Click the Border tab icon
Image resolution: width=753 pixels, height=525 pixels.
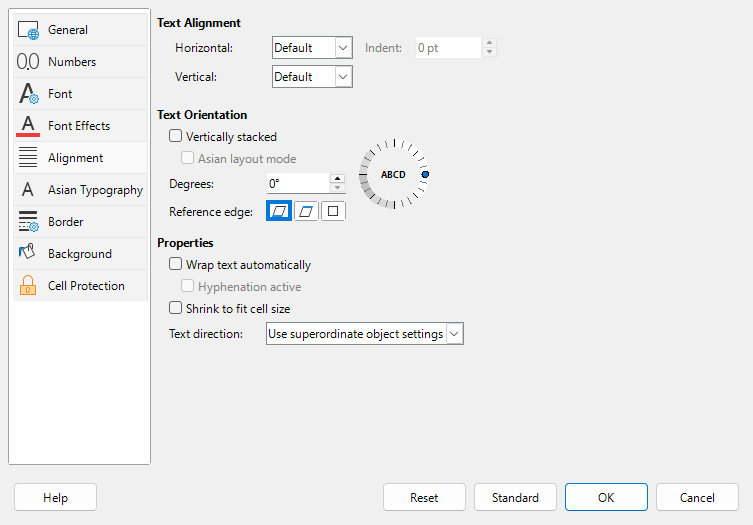click(x=28, y=221)
